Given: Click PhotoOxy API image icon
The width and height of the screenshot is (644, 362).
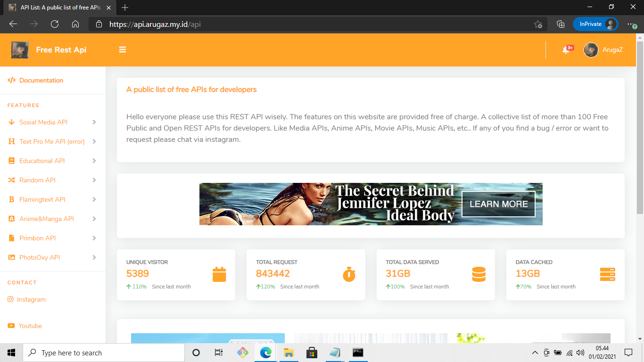Looking at the screenshot, I should coord(12,257).
